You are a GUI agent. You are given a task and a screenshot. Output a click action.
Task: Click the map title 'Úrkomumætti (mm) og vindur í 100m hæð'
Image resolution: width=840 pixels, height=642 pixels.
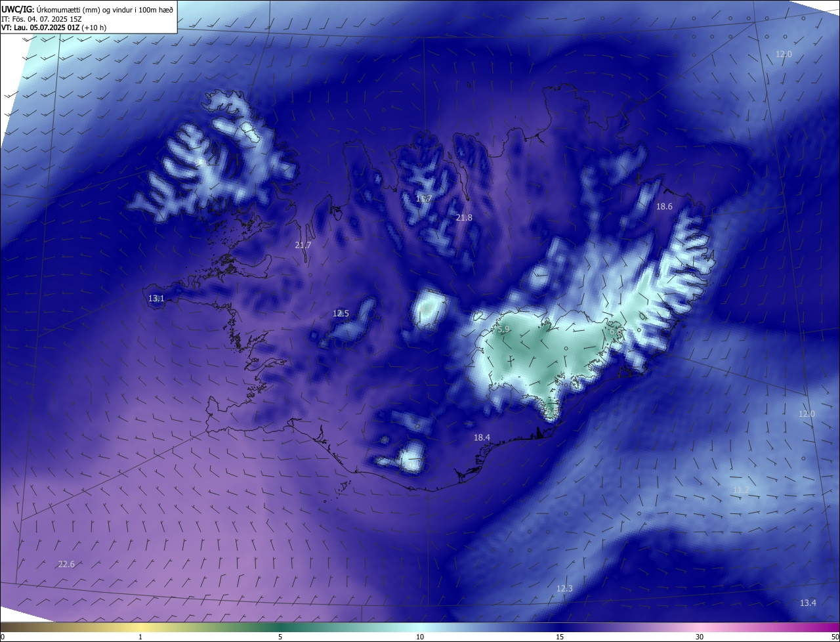[x=104, y=9]
